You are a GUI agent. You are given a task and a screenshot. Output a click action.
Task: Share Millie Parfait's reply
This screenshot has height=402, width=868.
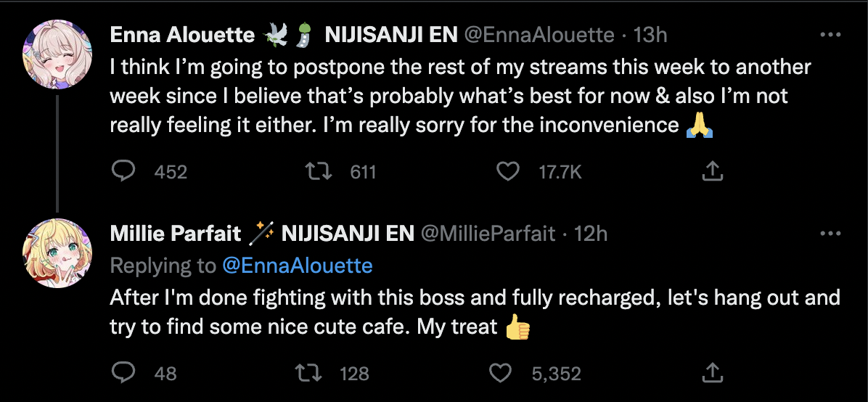(712, 373)
